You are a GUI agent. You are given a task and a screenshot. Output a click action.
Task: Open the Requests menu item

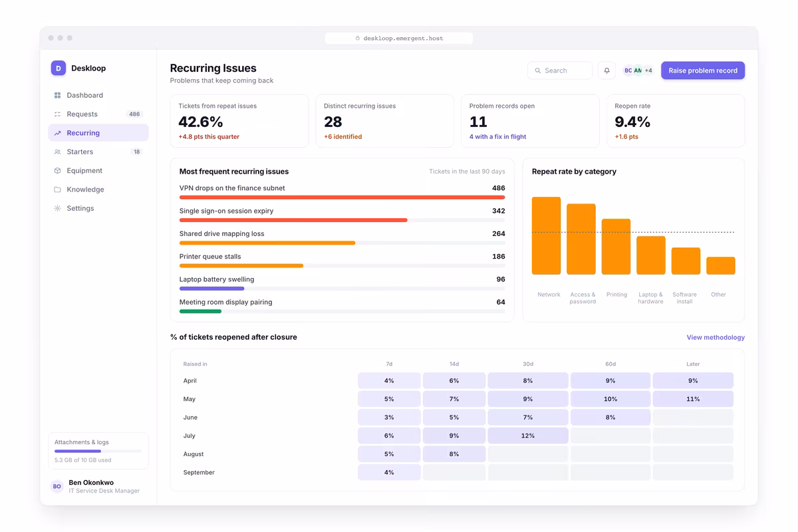pyautogui.click(x=98, y=114)
